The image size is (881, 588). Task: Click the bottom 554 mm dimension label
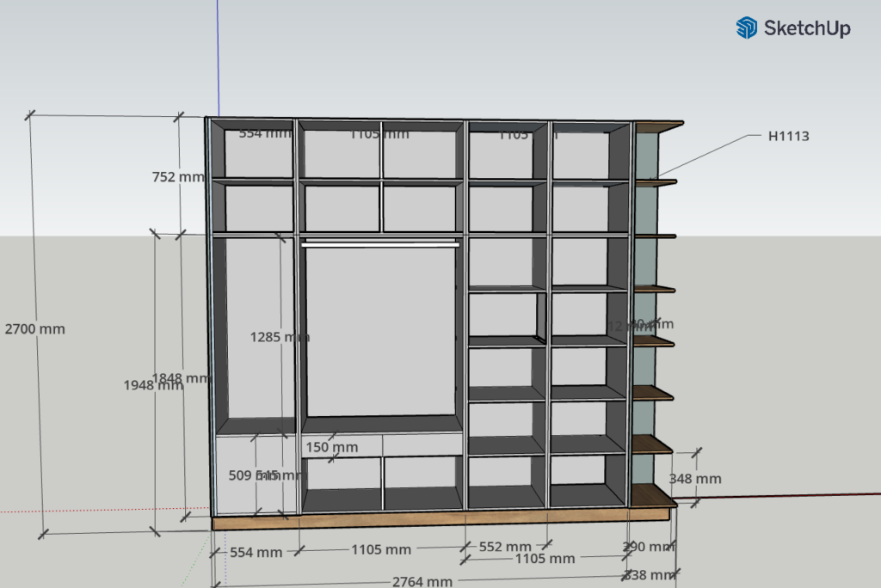coord(254,552)
